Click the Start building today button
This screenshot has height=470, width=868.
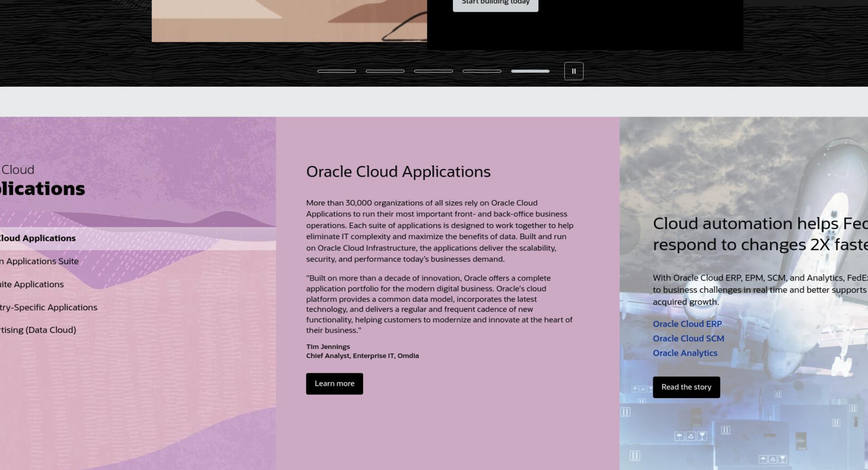[x=495, y=4]
